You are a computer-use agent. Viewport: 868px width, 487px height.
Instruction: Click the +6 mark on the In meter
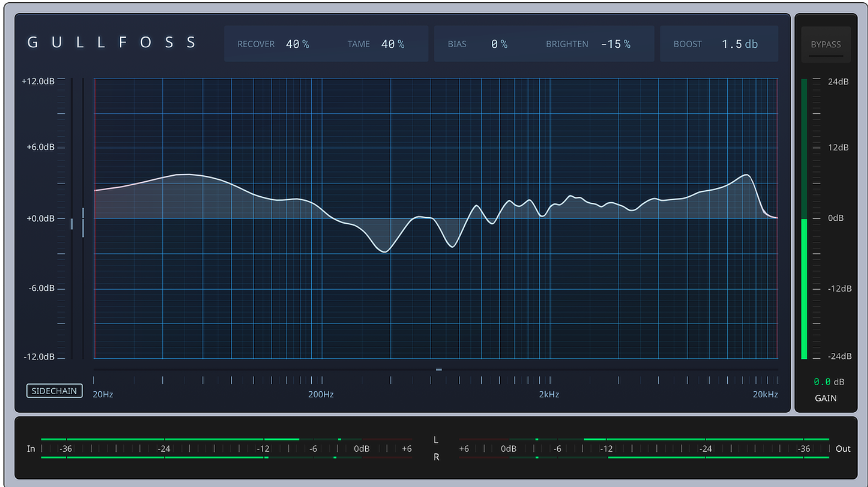tap(406, 449)
